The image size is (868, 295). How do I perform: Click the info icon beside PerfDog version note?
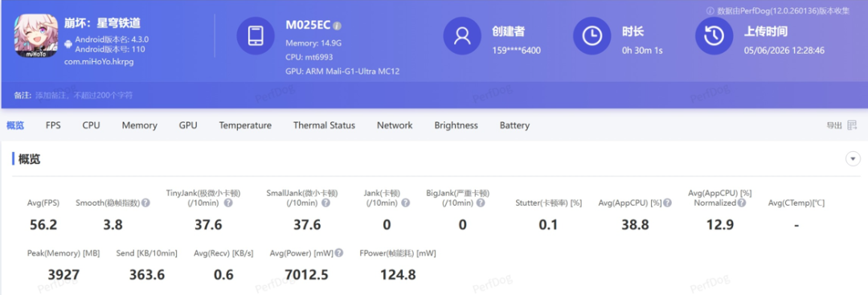710,11
